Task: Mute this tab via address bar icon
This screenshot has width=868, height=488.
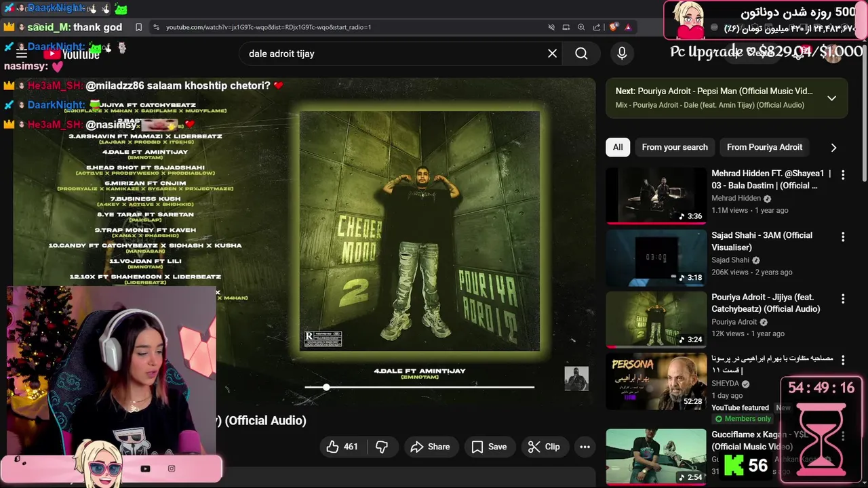Action: [551, 27]
